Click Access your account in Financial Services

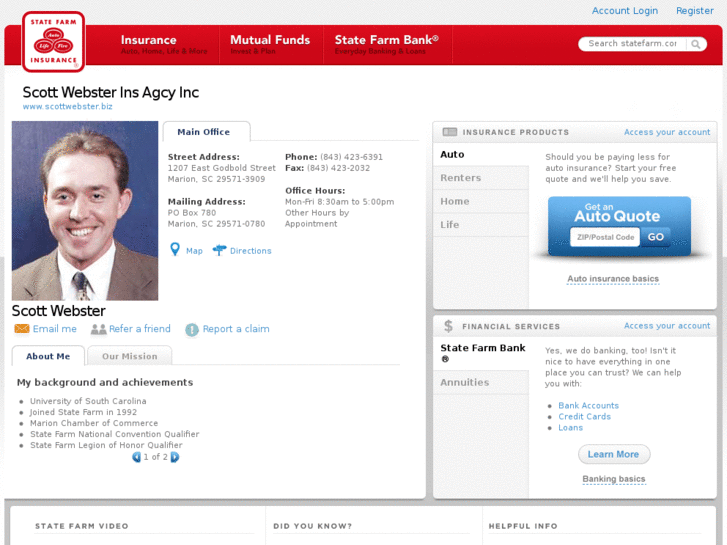click(667, 326)
